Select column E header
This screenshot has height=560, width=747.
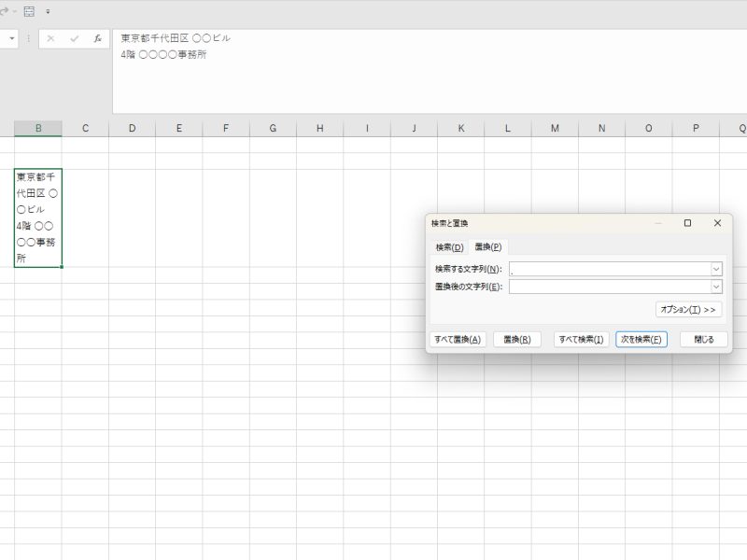[x=179, y=128]
